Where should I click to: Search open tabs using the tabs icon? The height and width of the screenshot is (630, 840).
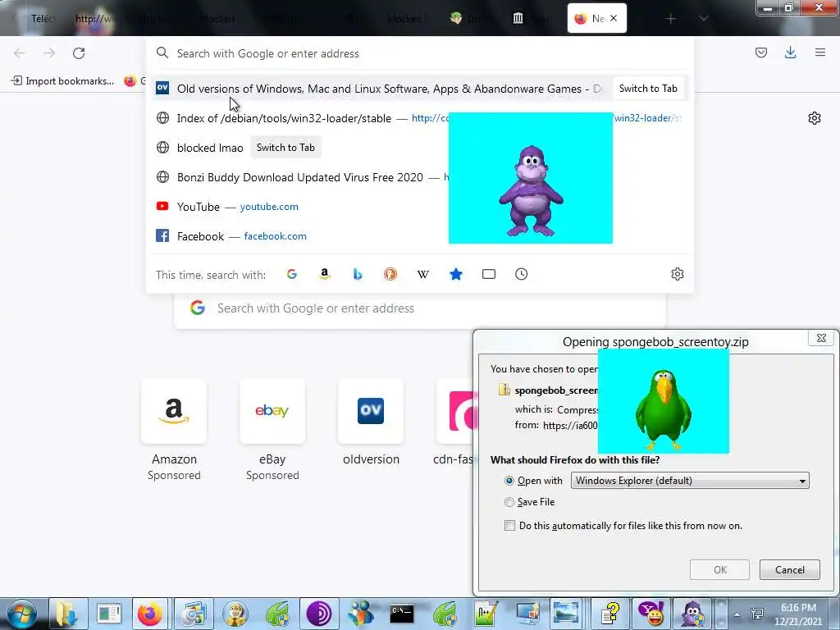(x=489, y=274)
